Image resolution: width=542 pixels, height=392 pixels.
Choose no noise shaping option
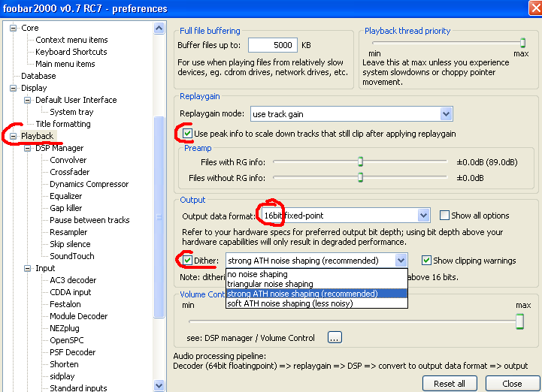[316, 274]
